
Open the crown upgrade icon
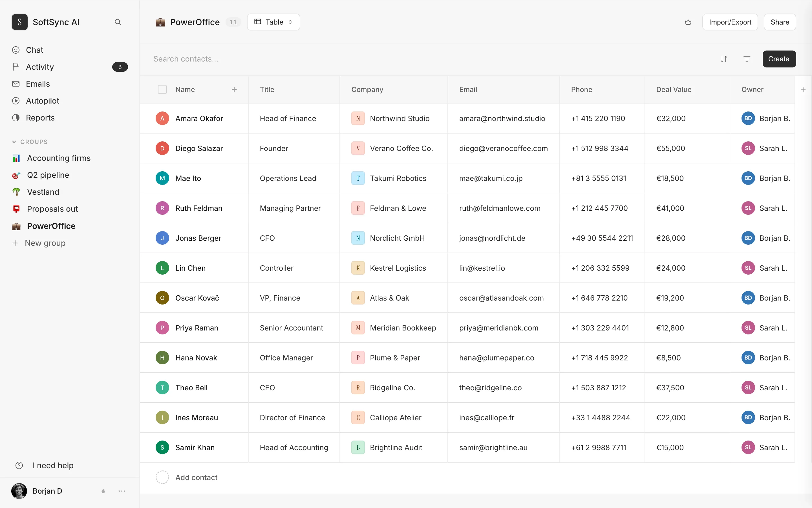(x=688, y=22)
